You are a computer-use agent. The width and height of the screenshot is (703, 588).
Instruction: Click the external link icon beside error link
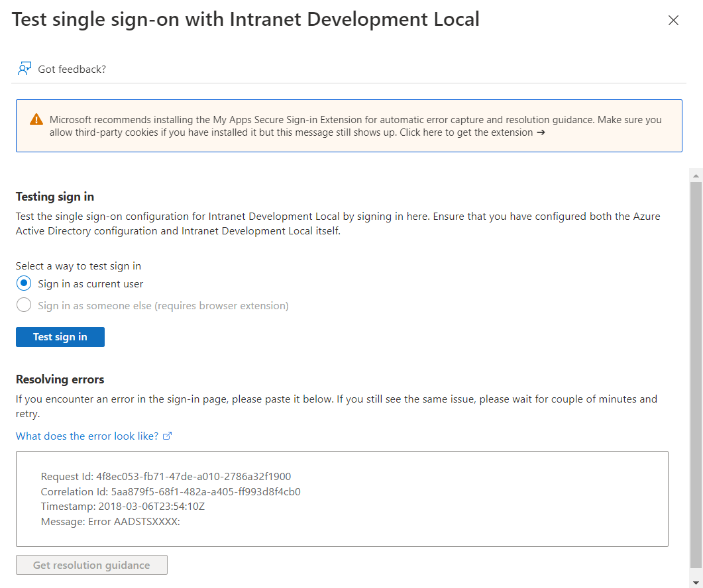point(167,436)
